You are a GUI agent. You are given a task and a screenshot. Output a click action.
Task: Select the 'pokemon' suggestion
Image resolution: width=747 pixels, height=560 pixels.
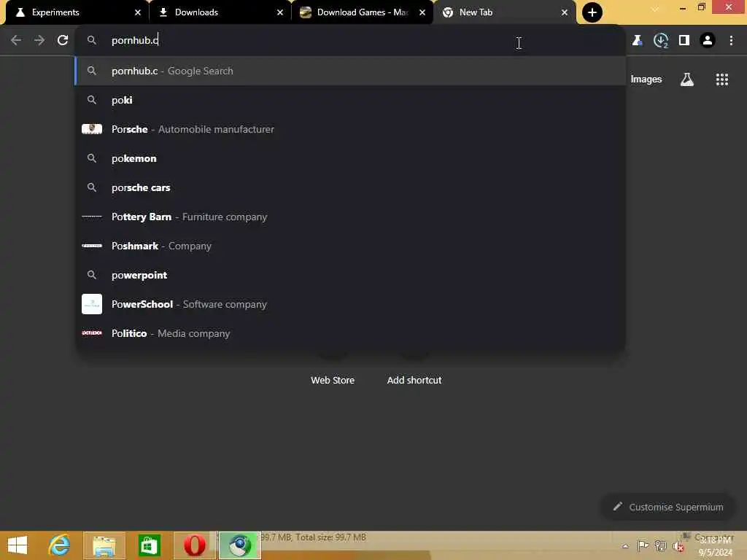(350, 158)
